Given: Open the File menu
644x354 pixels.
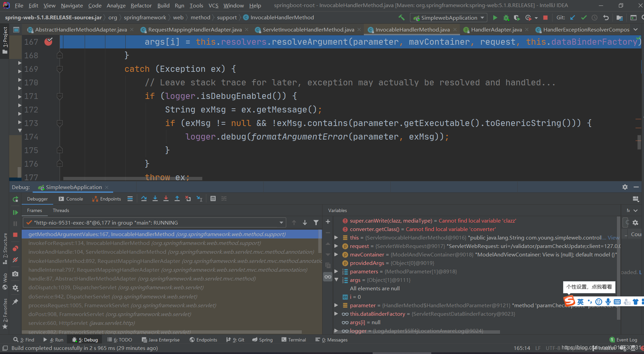Looking at the screenshot, I should (19, 5).
